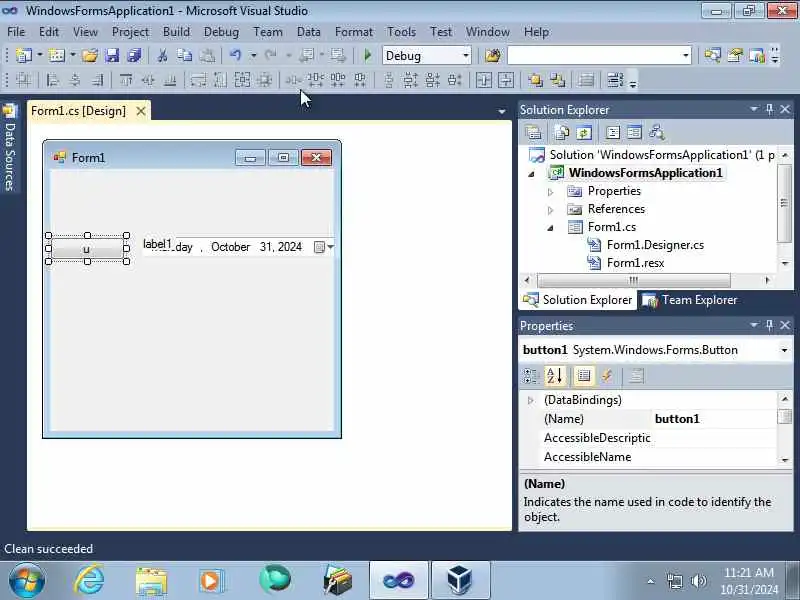Click the Windows Start orb
The width and height of the screenshot is (800, 600).
[x=27, y=580]
